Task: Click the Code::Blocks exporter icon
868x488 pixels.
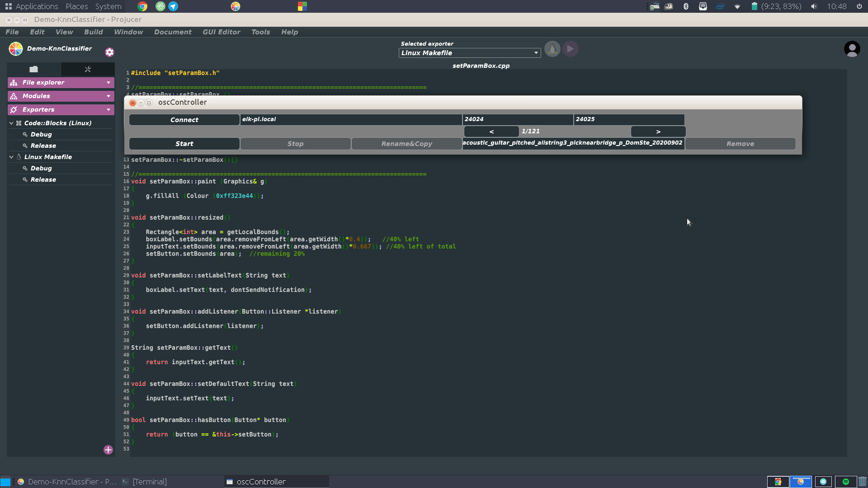Action: tap(19, 123)
